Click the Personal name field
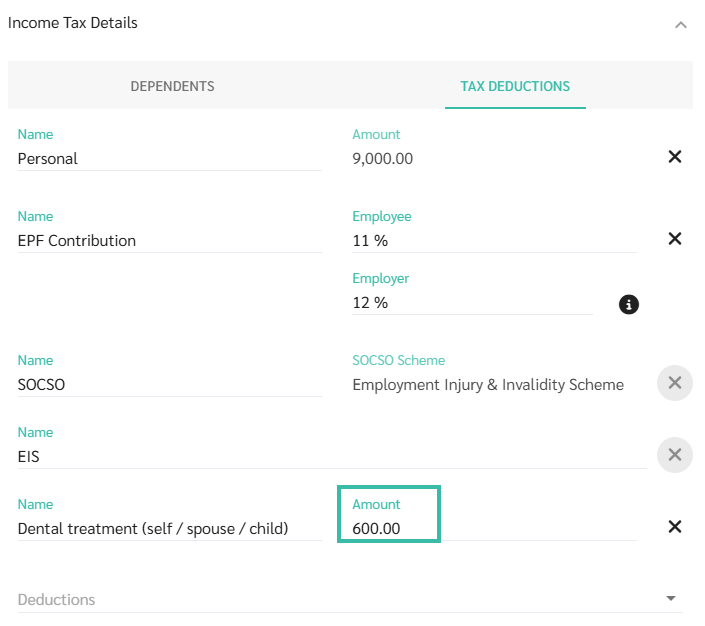Screen dimensions: 705x626 coord(169,158)
